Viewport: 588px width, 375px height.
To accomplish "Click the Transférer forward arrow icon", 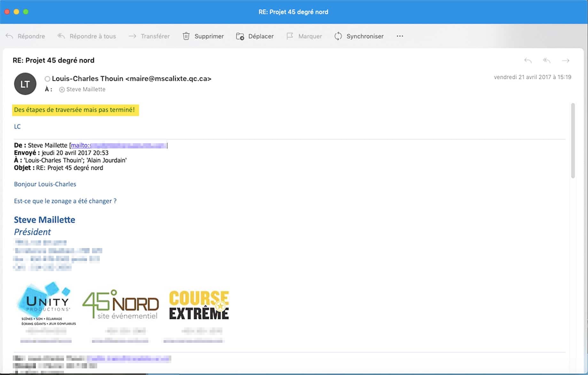I will [x=132, y=36].
